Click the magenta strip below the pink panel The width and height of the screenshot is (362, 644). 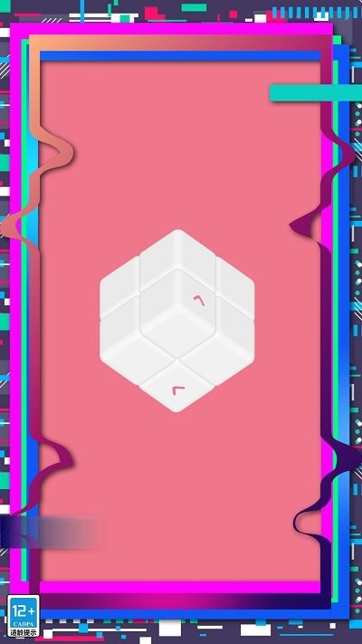tap(180, 587)
